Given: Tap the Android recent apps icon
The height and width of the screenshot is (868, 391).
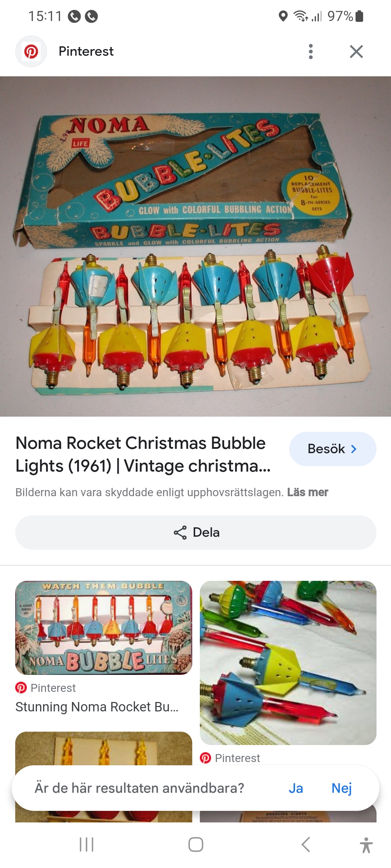Looking at the screenshot, I should pyautogui.click(x=87, y=844).
